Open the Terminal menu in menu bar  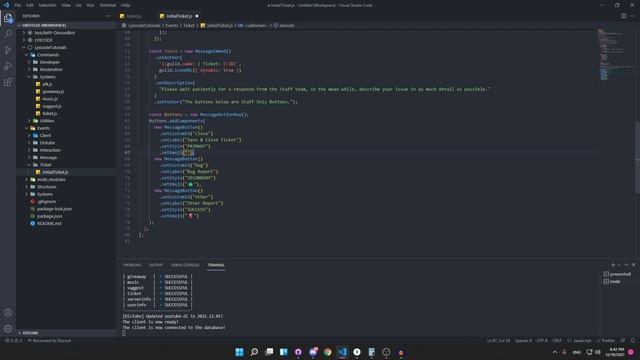tap(108, 5)
